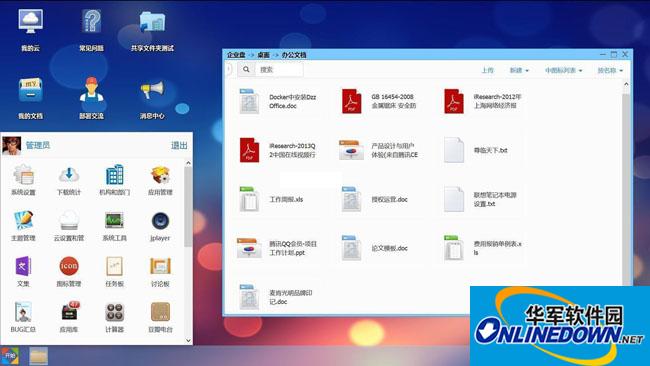Open the 讨论板 app
The image size is (650, 366).
click(160, 267)
